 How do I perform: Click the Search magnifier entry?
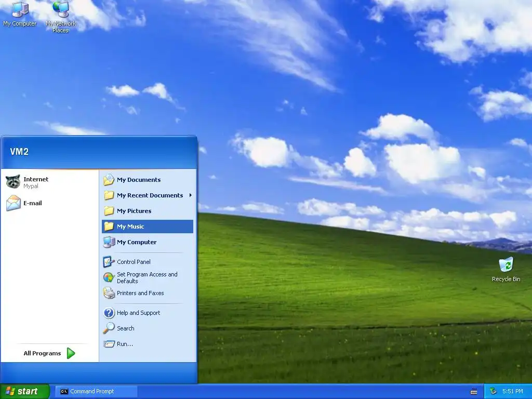point(148,328)
